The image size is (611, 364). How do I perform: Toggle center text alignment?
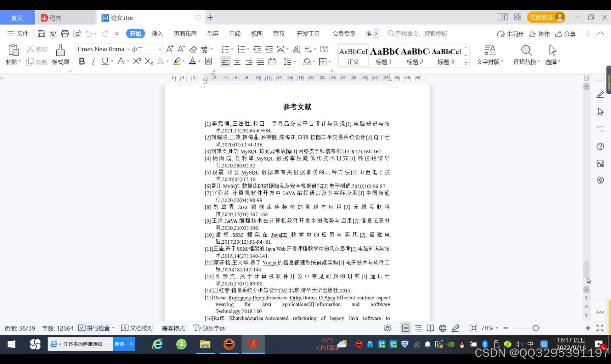[237, 61]
